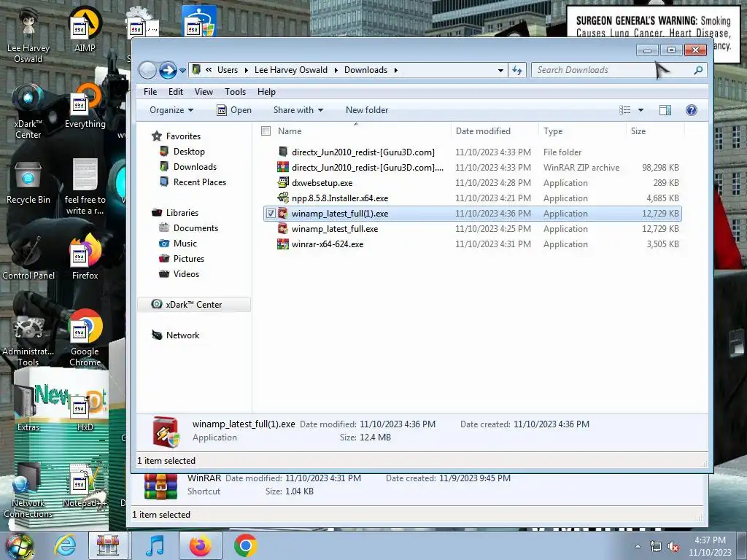Expand the Share with dropdown
This screenshot has height=560, width=747.
click(x=298, y=110)
